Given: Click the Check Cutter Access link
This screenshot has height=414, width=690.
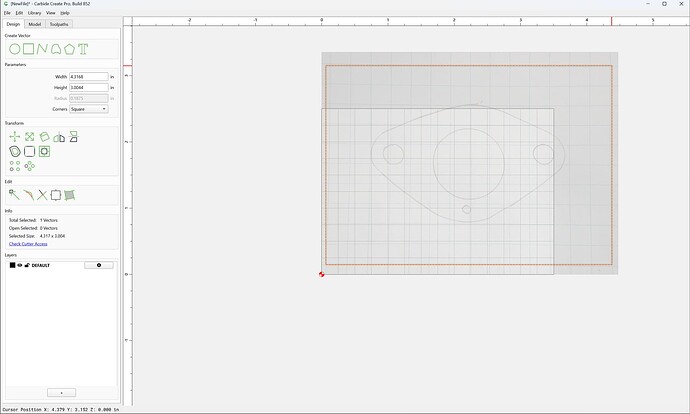Looking at the screenshot, I should tap(28, 244).
